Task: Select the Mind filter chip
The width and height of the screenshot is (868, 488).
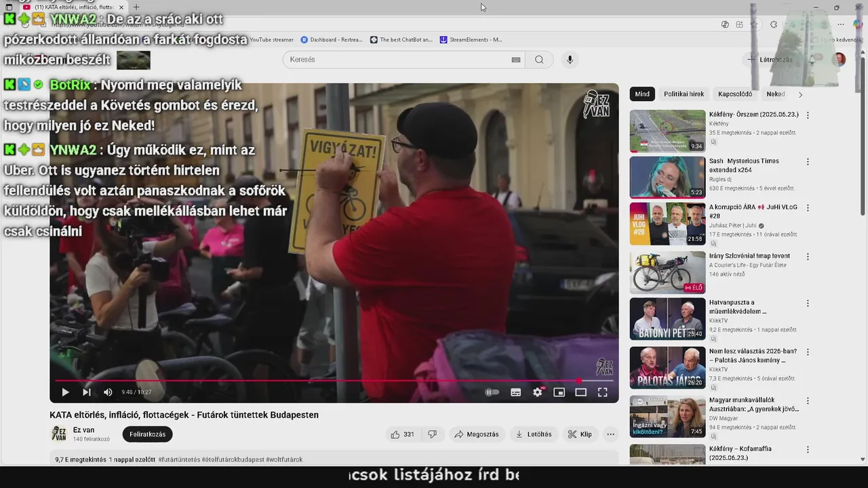Action: pyautogui.click(x=642, y=94)
